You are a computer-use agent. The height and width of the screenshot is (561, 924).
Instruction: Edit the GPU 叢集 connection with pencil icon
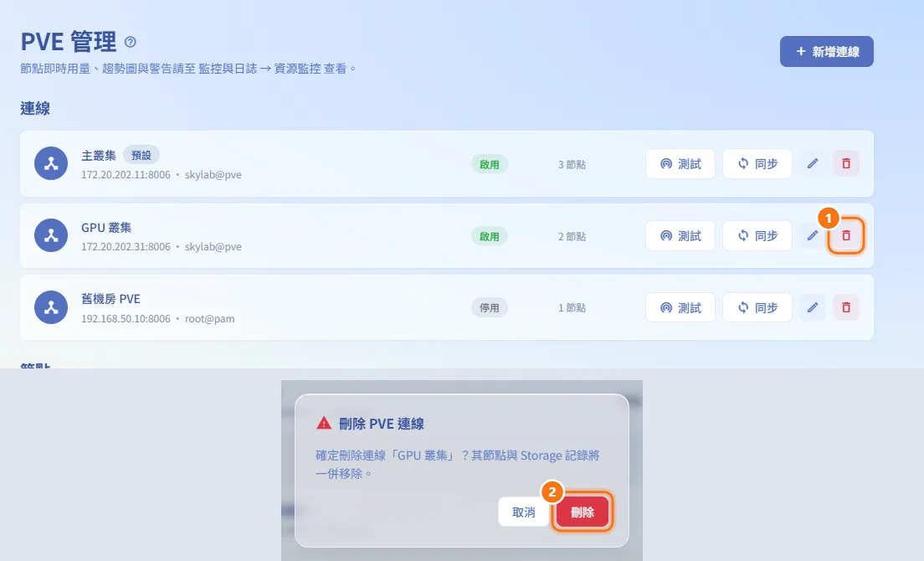(x=813, y=236)
